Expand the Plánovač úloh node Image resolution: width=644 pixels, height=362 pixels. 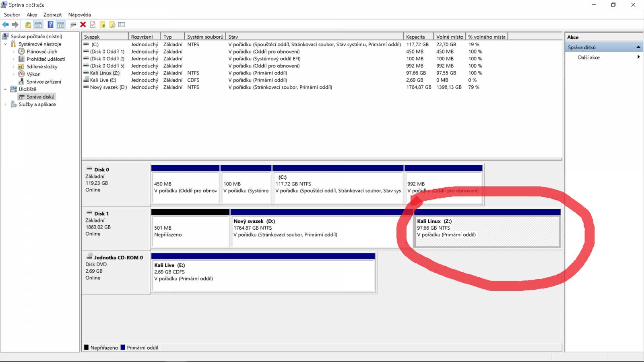pyautogui.click(x=13, y=51)
